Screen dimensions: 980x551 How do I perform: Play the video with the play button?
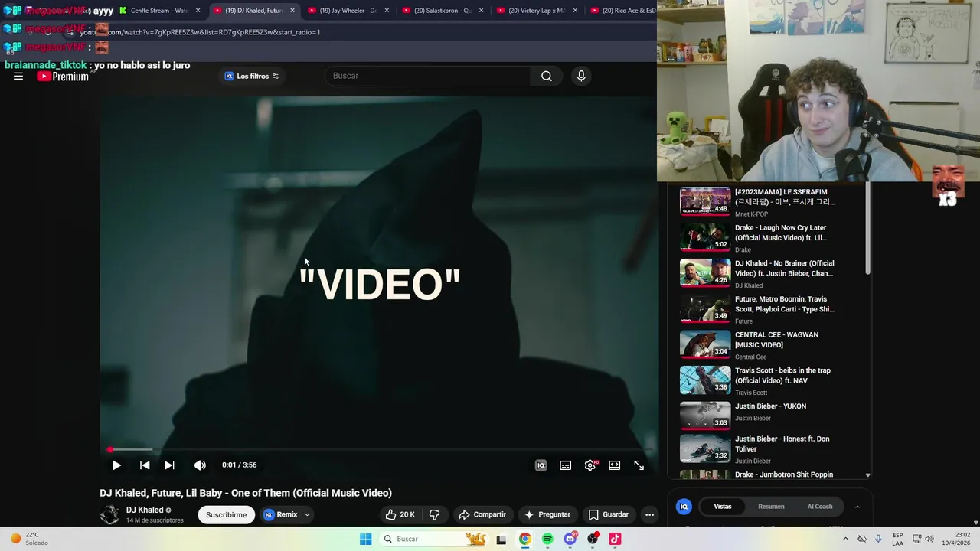[x=116, y=465]
